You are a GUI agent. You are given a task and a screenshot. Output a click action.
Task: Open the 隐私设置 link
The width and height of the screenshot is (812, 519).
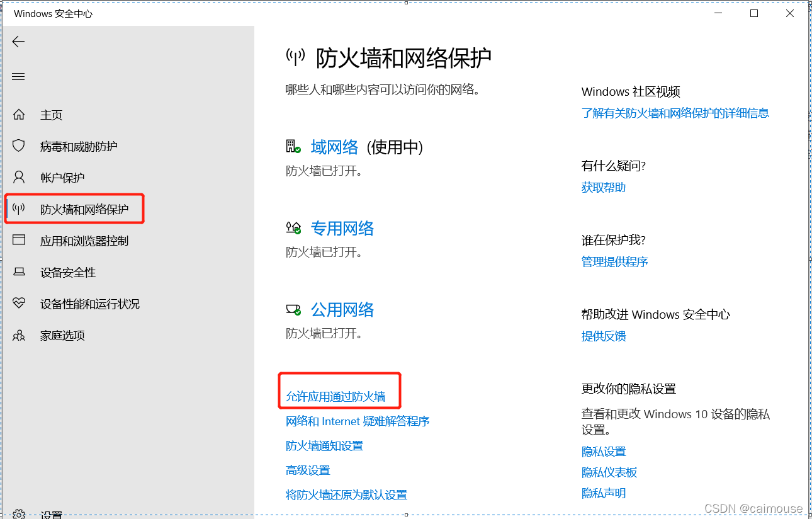[604, 451]
